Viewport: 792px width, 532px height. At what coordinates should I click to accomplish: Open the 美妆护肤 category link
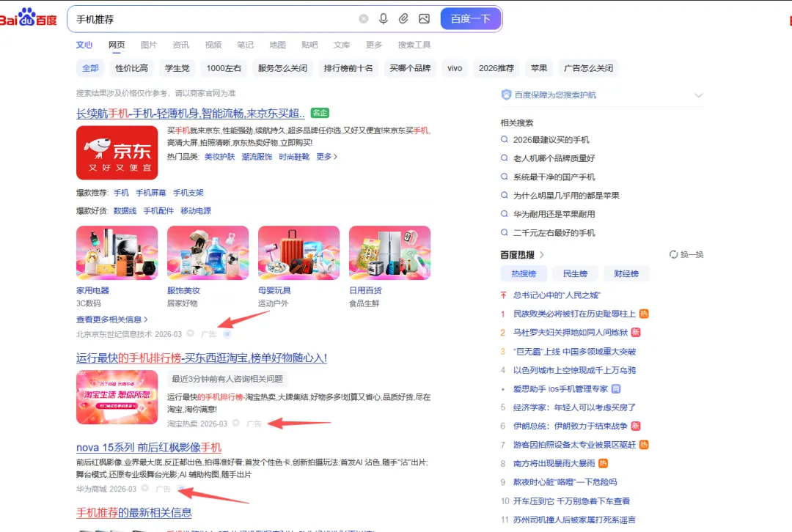coord(220,157)
